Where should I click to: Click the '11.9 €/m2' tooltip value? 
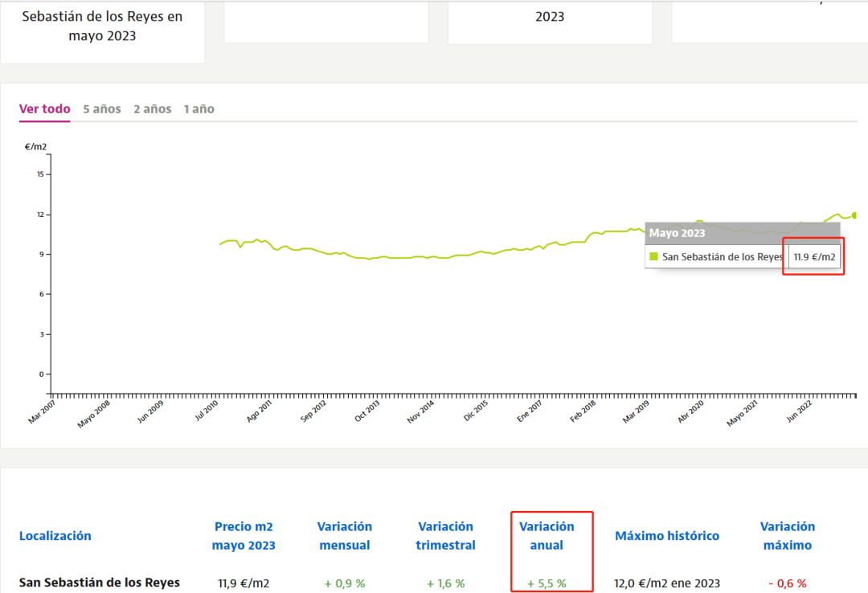tap(814, 257)
